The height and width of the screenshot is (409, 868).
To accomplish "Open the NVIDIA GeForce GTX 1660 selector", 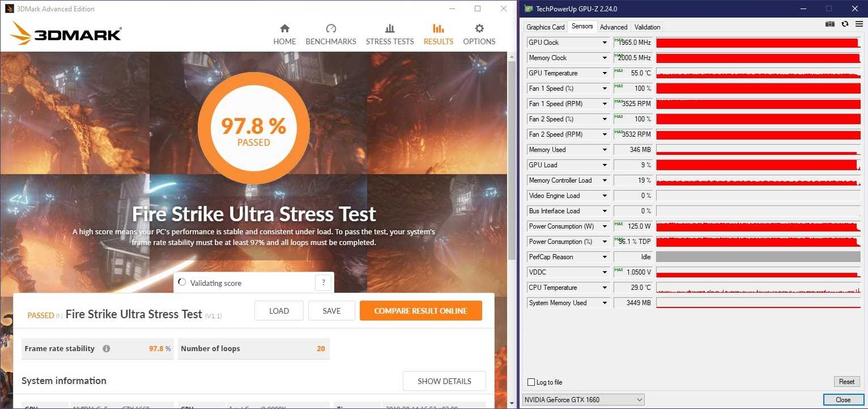I will [583, 400].
